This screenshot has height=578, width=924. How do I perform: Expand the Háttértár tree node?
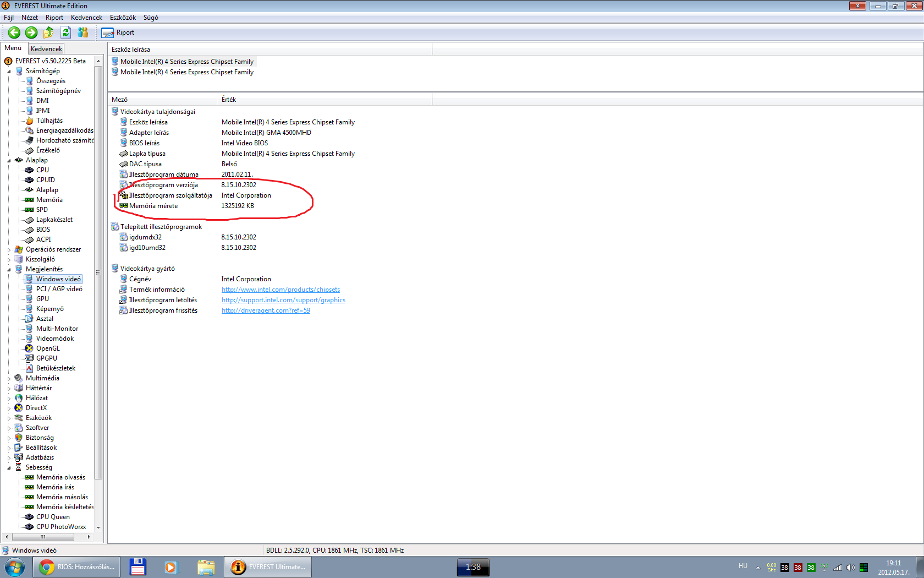point(9,389)
